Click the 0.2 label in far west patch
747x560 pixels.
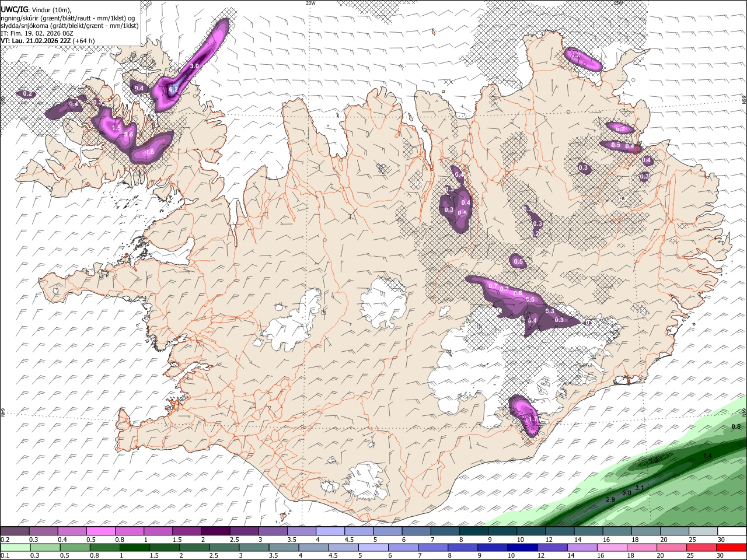pos(27,94)
